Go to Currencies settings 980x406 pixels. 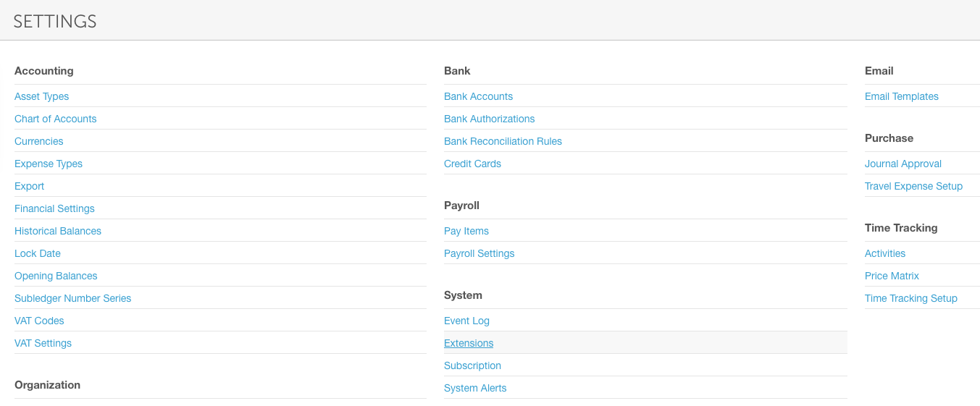(38, 141)
